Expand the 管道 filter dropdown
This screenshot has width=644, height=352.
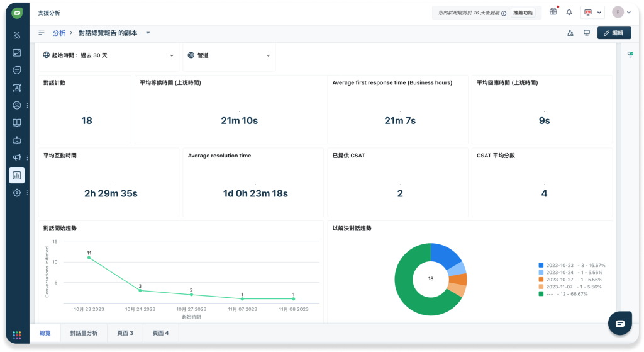tap(229, 55)
